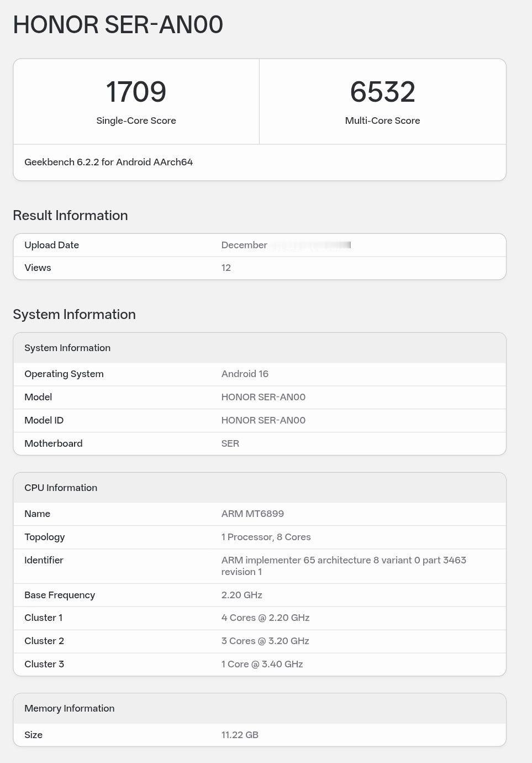Click the ARM MT6899 value
Screen dimensions: 532x763
tap(252, 514)
